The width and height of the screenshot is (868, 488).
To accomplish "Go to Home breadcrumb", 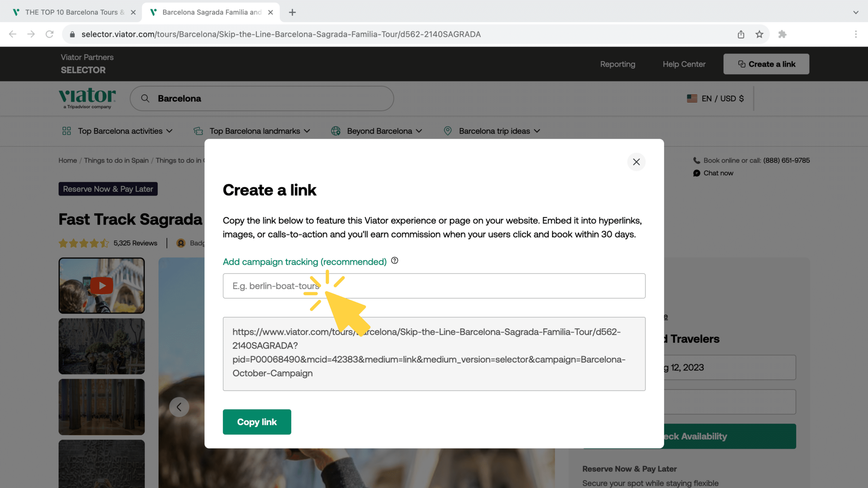I will point(68,160).
